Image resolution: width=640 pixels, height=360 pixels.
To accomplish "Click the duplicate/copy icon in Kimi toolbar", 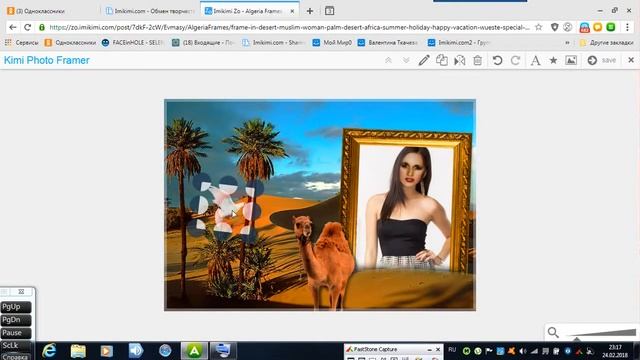I will pos(442,60).
